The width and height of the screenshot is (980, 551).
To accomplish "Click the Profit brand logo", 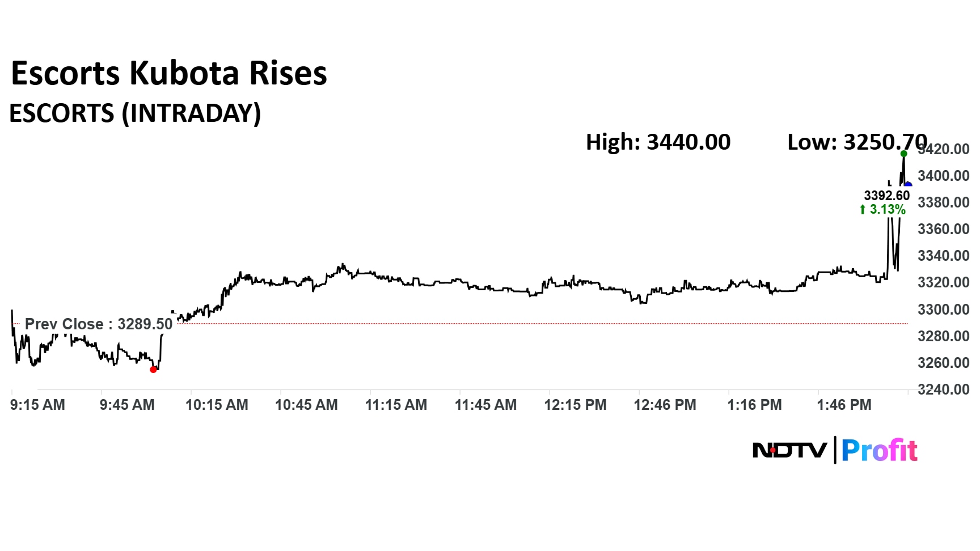I will pyautogui.click(x=879, y=451).
